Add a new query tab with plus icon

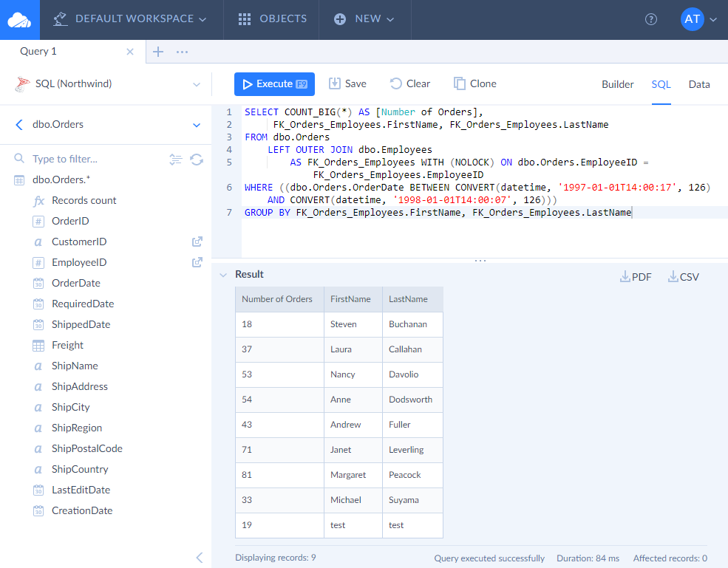(x=158, y=52)
